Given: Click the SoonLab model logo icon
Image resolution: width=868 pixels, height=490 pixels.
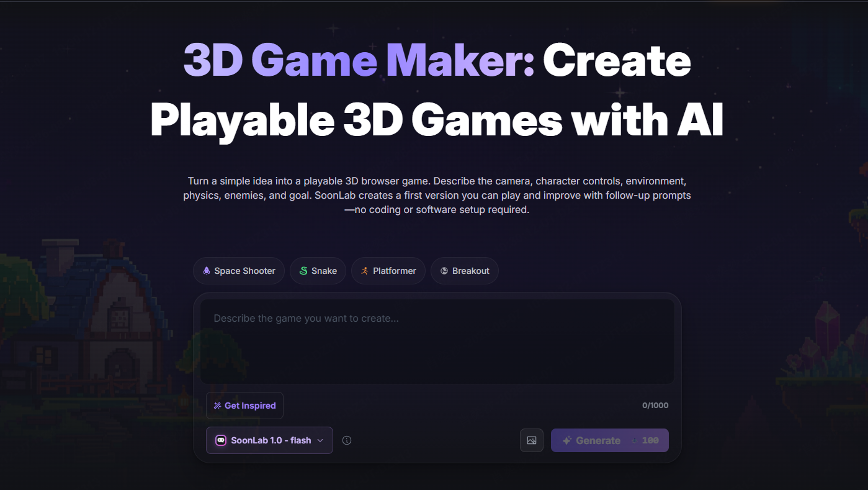Looking at the screenshot, I should click(x=221, y=440).
